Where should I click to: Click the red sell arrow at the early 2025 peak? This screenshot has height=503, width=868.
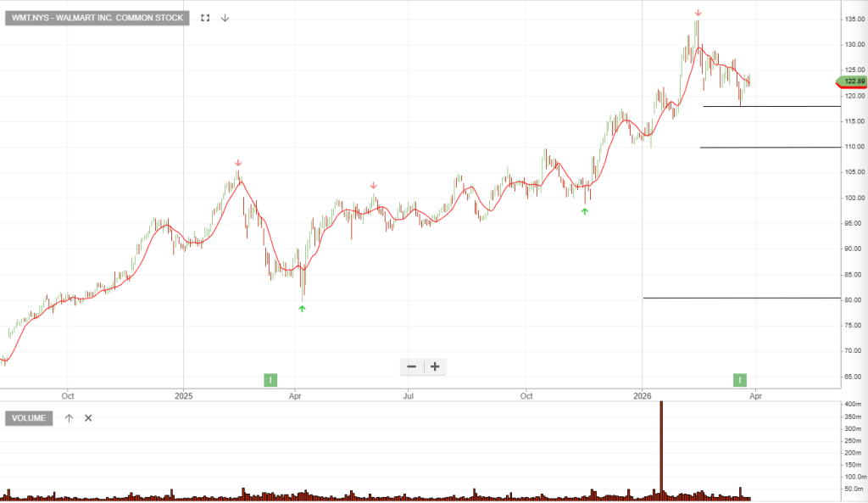click(238, 163)
